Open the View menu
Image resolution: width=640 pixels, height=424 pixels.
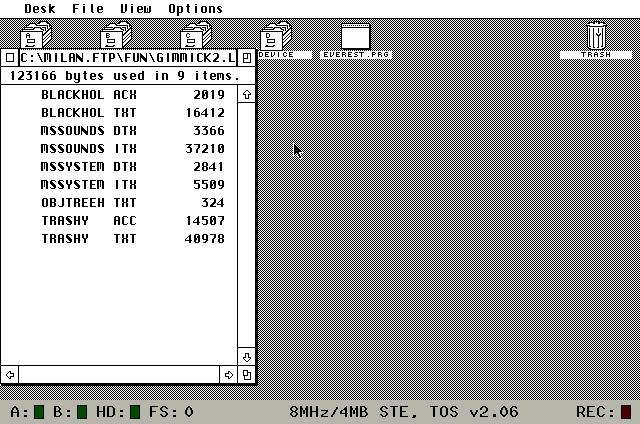point(136,8)
